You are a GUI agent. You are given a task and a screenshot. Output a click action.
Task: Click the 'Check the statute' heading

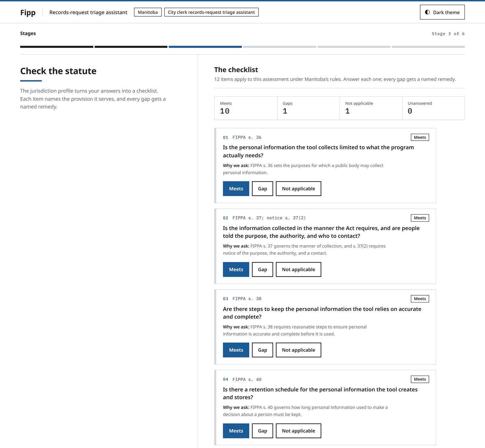pos(58,71)
